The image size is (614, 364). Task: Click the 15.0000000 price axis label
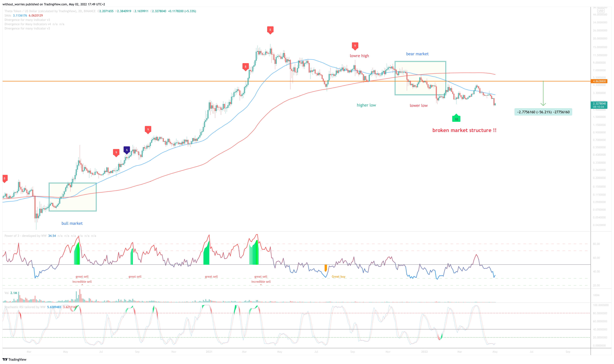pyautogui.click(x=600, y=47)
